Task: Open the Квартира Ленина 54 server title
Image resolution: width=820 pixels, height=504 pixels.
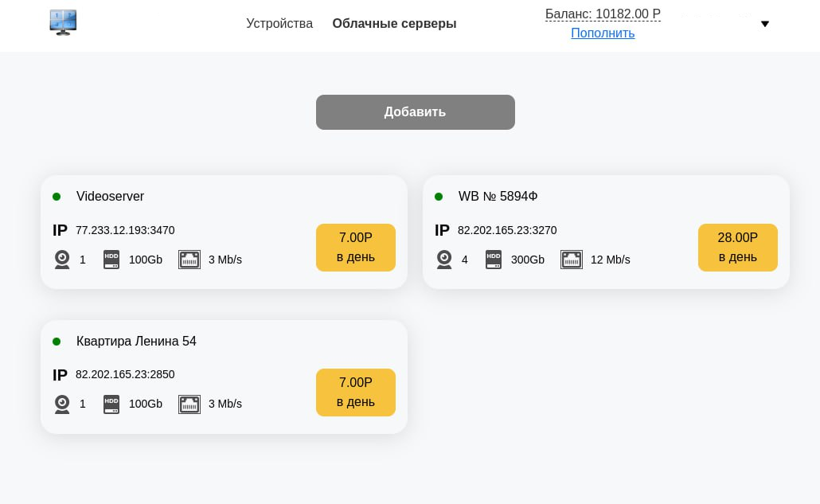Action: click(x=136, y=342)
